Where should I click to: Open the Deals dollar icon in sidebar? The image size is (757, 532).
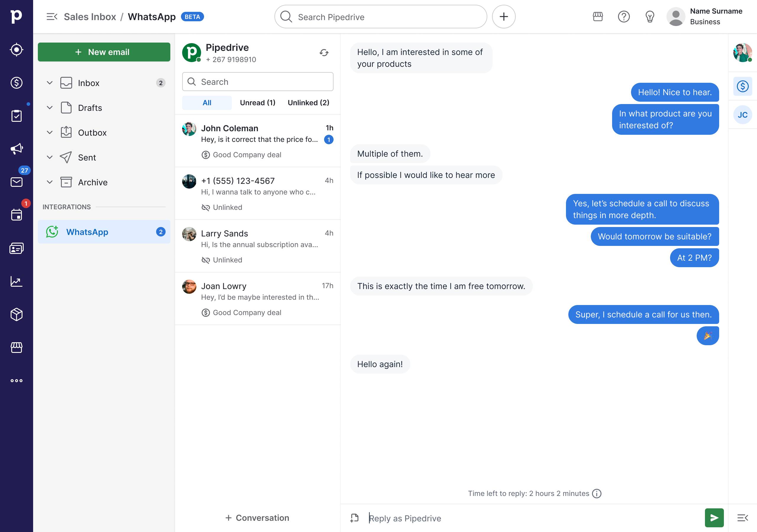(x=17, y=83)
